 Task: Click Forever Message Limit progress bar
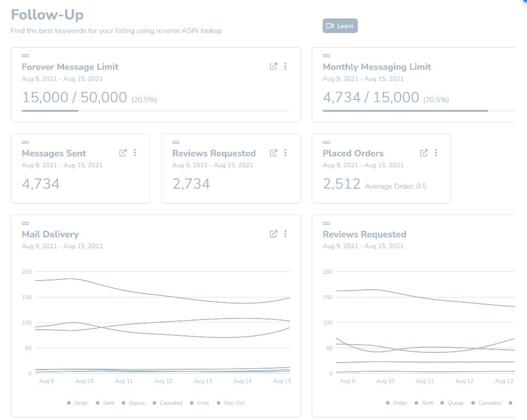[x=155, y=110]
